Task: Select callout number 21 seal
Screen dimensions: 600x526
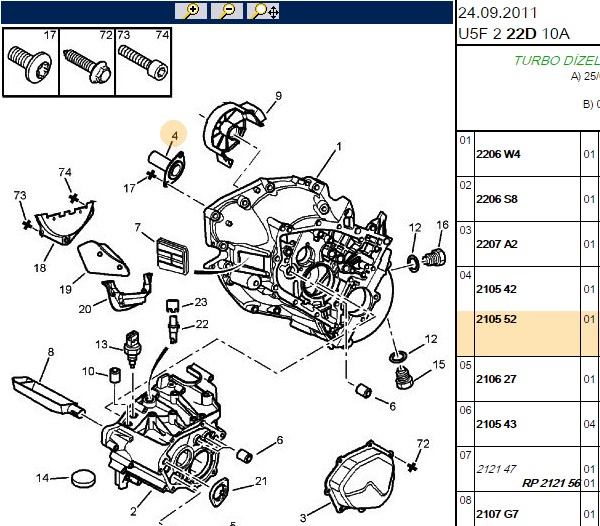Action: click(x=261, y=481)
